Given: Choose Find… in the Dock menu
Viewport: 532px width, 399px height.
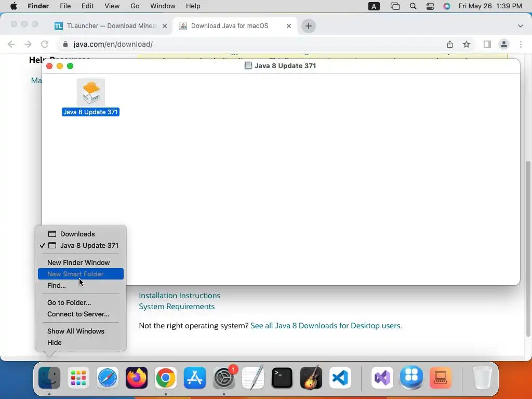Looking at the screenshot, I should point(81,285).
